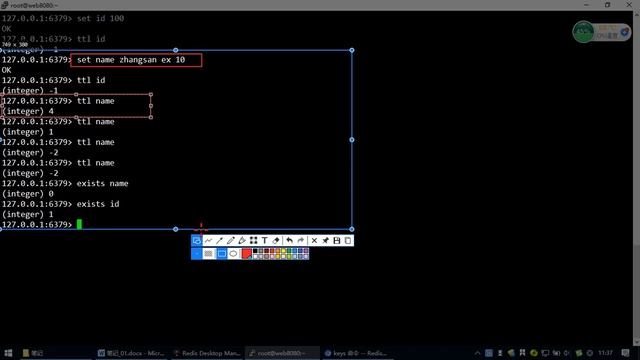Expand hidden system tray icons chevron
Screen dimensions: 640x360
(x=477, y=353)
